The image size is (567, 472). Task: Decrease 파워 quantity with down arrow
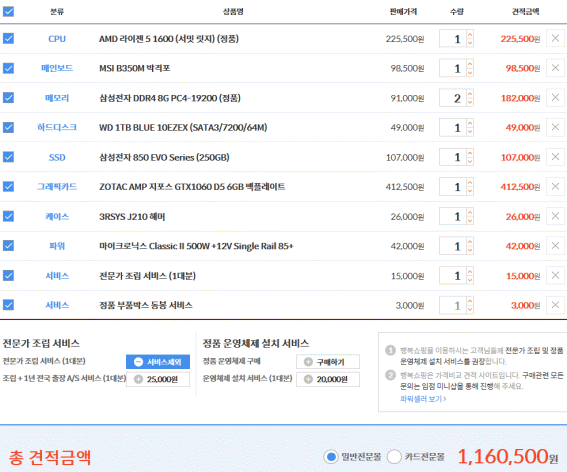470,250
